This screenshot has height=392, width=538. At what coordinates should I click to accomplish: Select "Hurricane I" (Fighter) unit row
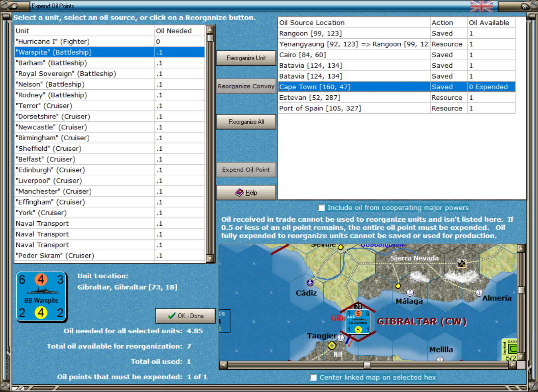tap(110, 42)
